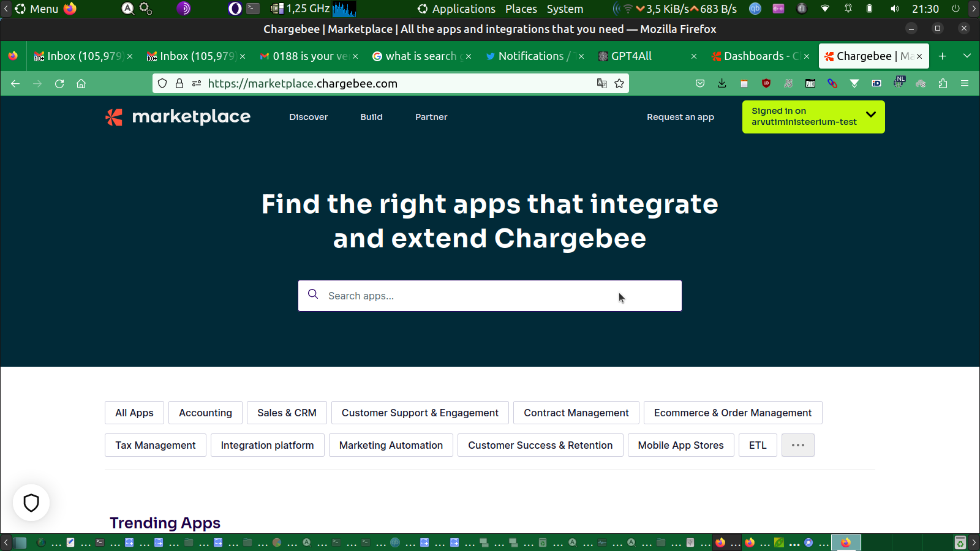This screenshot has width=980, height=551.
Task: Select the Tax Management category filter
Action: (x=155, y=445)
